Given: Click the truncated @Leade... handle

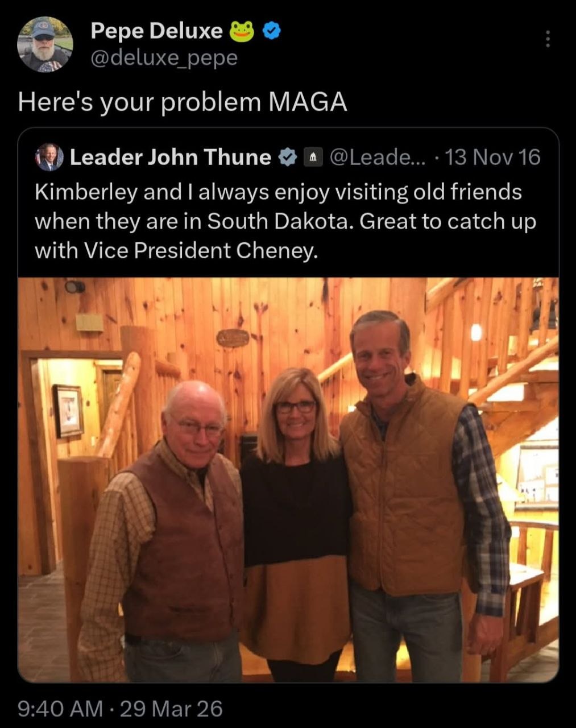Looking at the screenshot, I should pos(377,157).
